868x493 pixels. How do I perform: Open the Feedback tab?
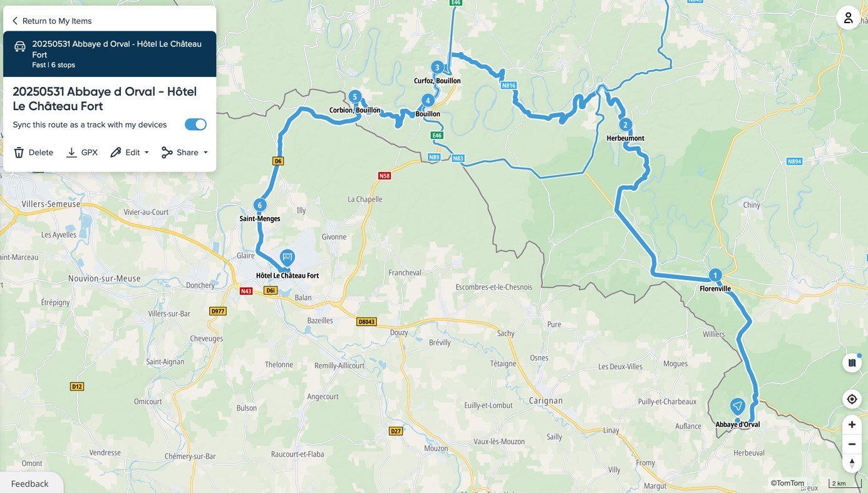(x=29, y=484)
